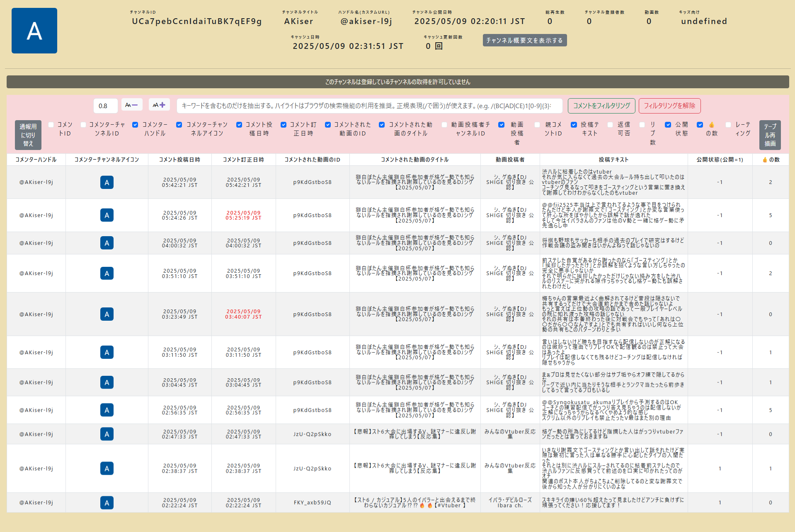
Task: Click the コメントをフィルタリング button
Action: 601,106
